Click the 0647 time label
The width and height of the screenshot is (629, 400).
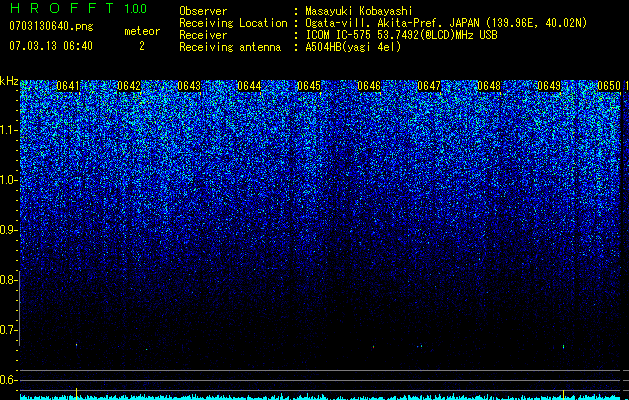click(x=429, y=86)
